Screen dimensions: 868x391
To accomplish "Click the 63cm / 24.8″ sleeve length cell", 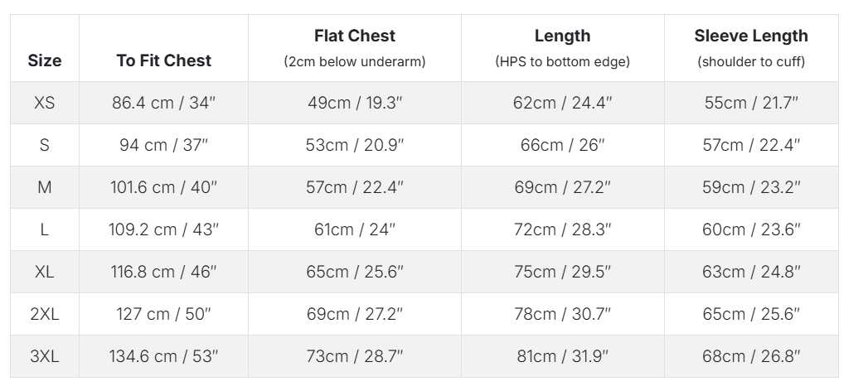I will (751, 272).
